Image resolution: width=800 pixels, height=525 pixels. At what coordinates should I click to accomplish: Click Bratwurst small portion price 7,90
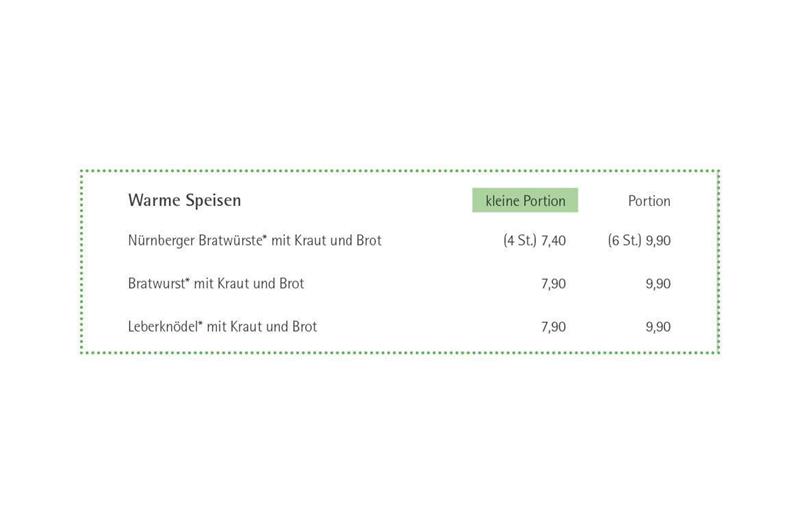point(554,284)
